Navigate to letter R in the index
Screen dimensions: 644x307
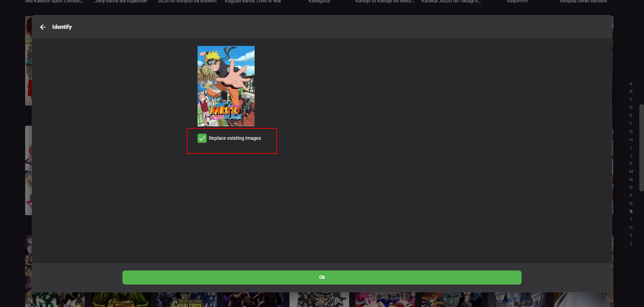click(x=631, y=204)
